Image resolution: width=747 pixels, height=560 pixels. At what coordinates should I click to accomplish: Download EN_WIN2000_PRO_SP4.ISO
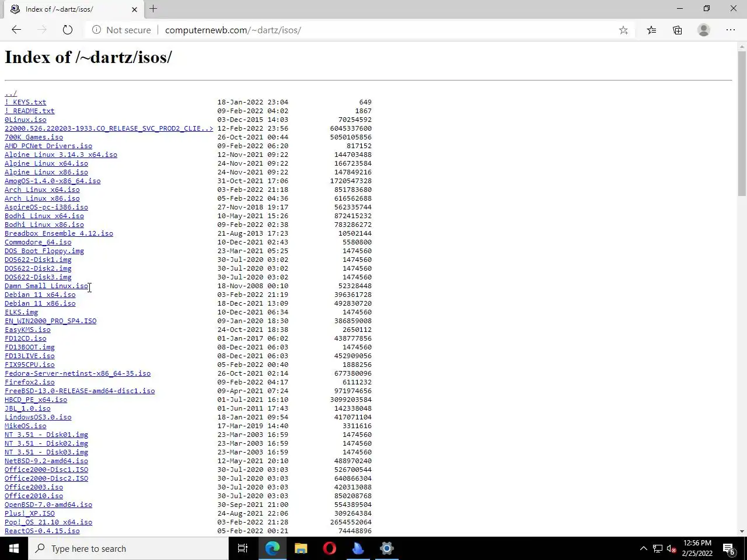(51, 321)
